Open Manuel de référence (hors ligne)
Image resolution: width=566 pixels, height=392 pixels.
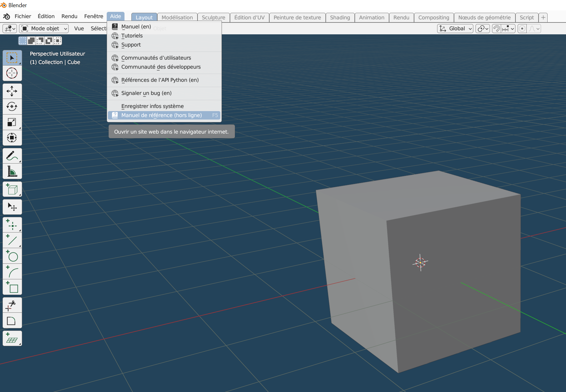tap(164, 115)
